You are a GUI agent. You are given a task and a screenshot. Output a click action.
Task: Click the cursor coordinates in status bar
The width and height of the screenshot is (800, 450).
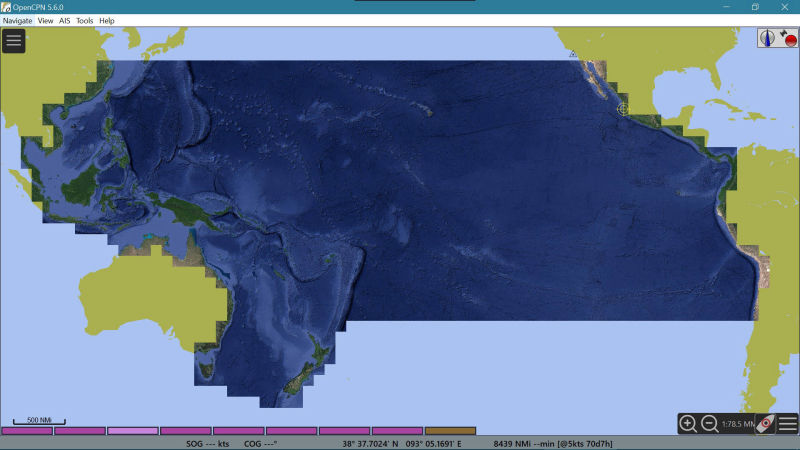tap(402, 444)
